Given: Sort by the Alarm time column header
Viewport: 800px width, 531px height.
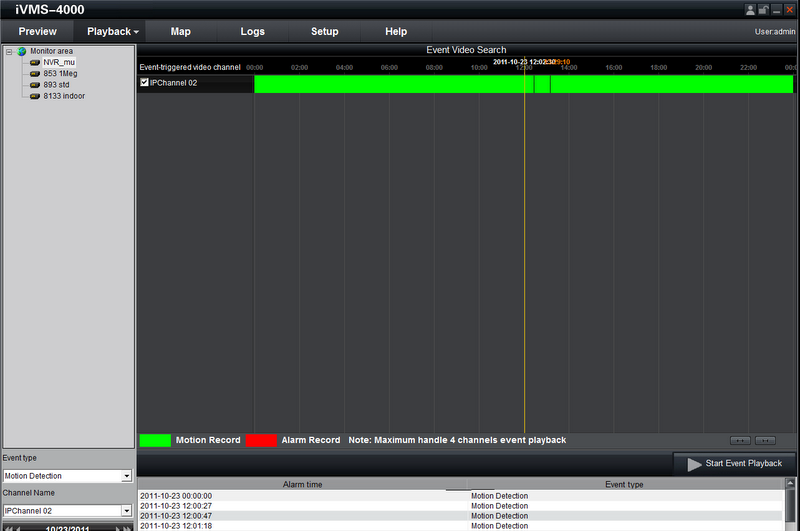Looking at the screenshot, I should (x=303, y=484).
